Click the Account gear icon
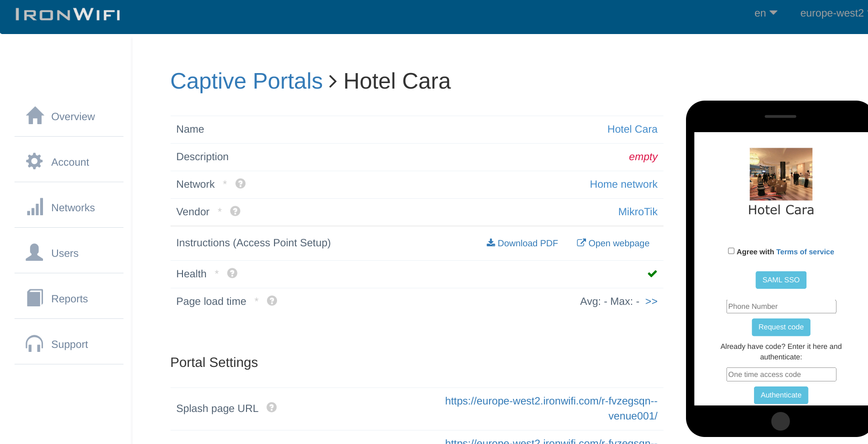The image size is (868, 444). (x=34, y=161)
